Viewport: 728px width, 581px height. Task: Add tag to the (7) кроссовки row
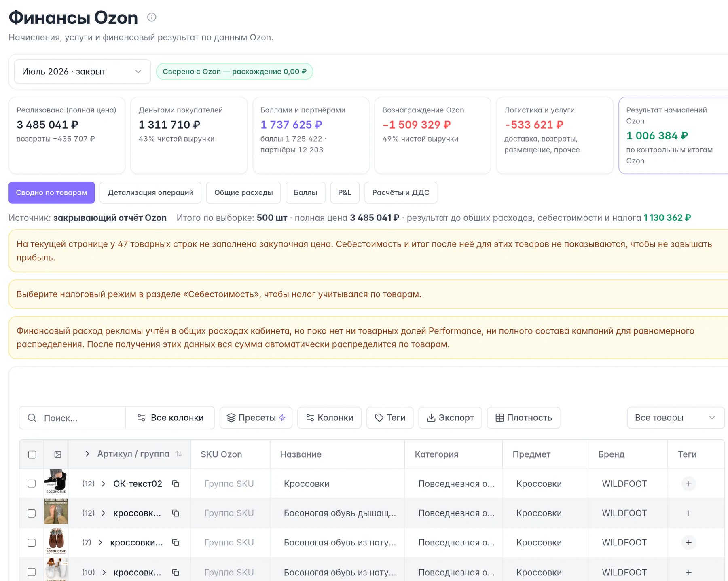(x=689, y=543)
